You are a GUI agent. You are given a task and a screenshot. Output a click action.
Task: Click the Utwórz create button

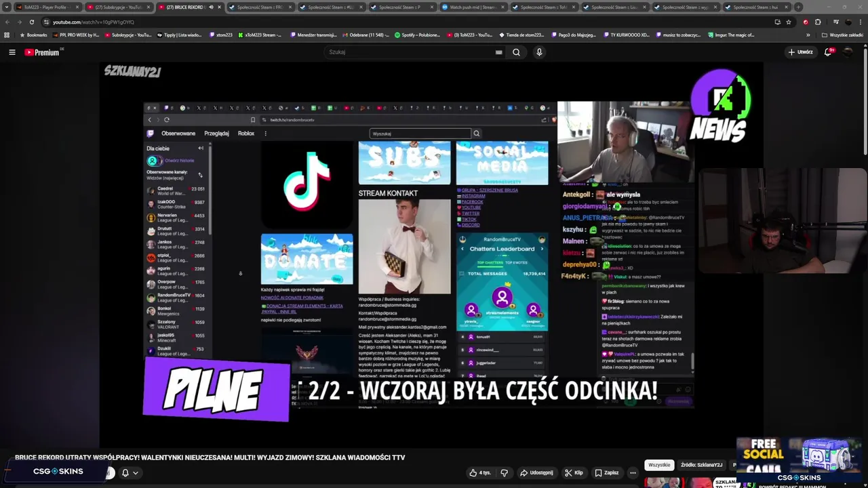point(800,52)
